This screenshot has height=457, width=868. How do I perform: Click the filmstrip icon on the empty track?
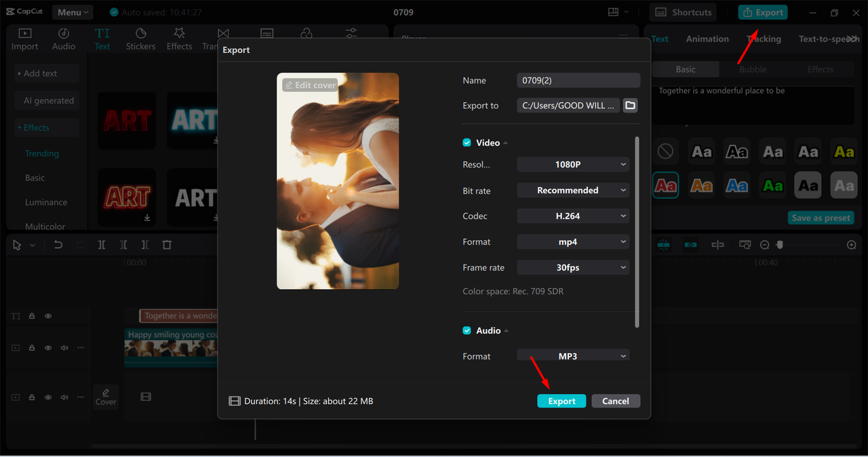click(x=146, y=397)
